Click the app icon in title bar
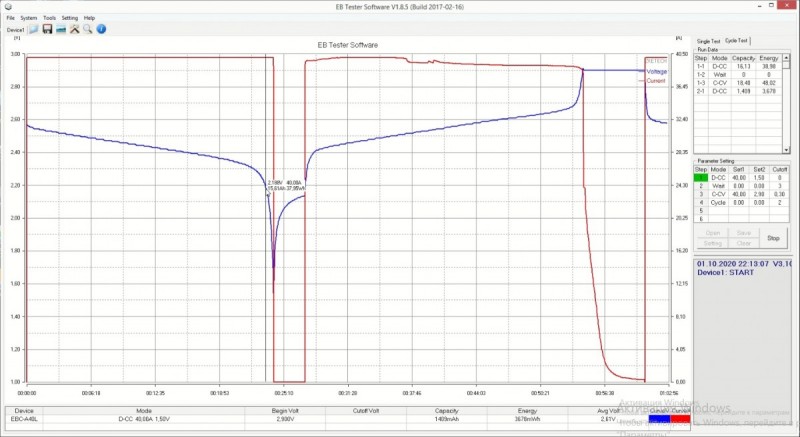This screenshot has height=437, width=800. [6, 6]
